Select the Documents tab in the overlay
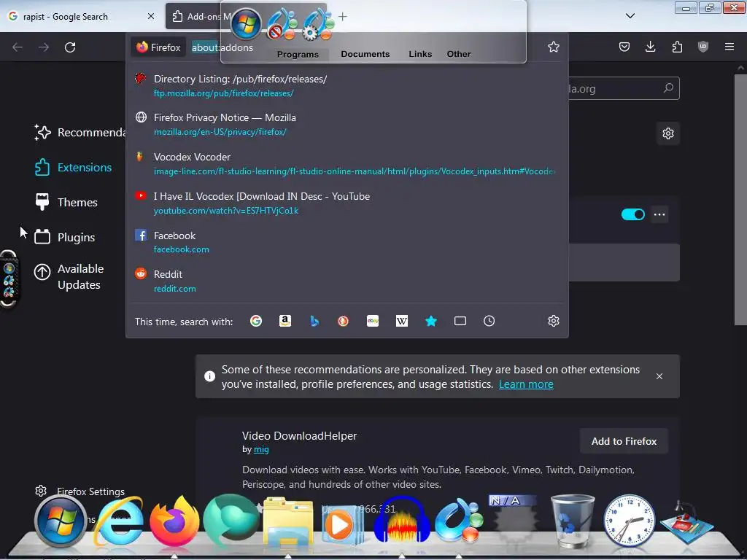 tap(365, 54)
